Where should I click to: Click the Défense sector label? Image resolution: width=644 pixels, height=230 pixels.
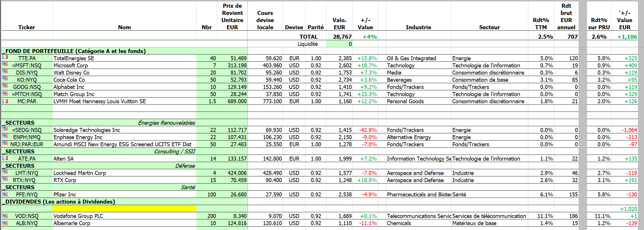(x=185, y=166)
